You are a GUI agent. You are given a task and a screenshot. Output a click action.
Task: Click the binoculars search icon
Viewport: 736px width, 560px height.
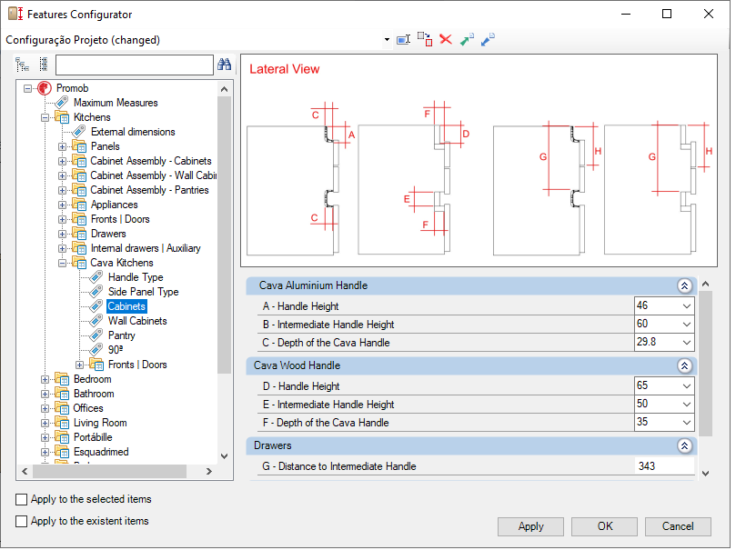225,65
